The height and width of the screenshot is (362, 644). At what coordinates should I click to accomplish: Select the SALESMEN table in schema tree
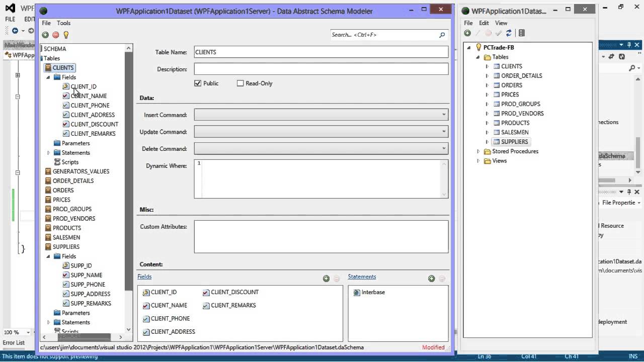tap(66, 237)
